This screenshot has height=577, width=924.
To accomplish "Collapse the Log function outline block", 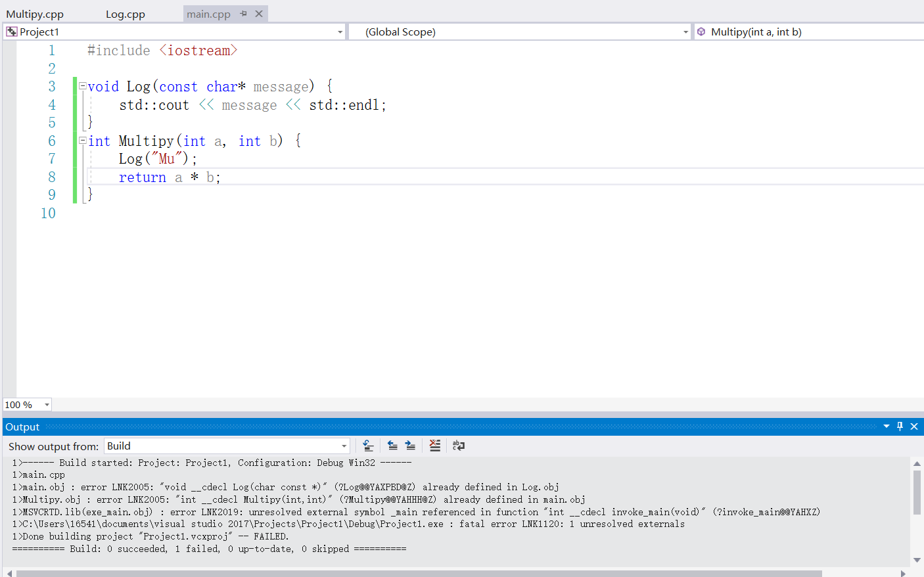I will (82, 86).
